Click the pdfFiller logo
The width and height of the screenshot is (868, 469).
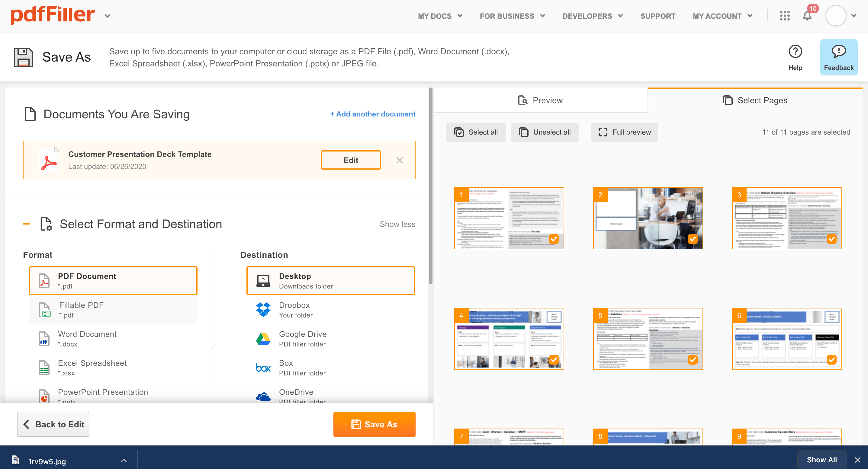pyautogui.click(x=53, y=15)
